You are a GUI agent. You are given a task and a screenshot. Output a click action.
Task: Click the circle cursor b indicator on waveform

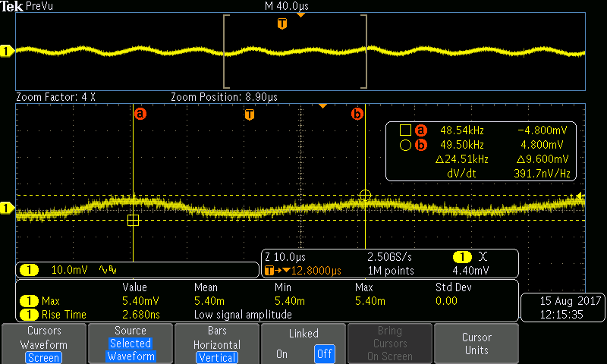365,196
